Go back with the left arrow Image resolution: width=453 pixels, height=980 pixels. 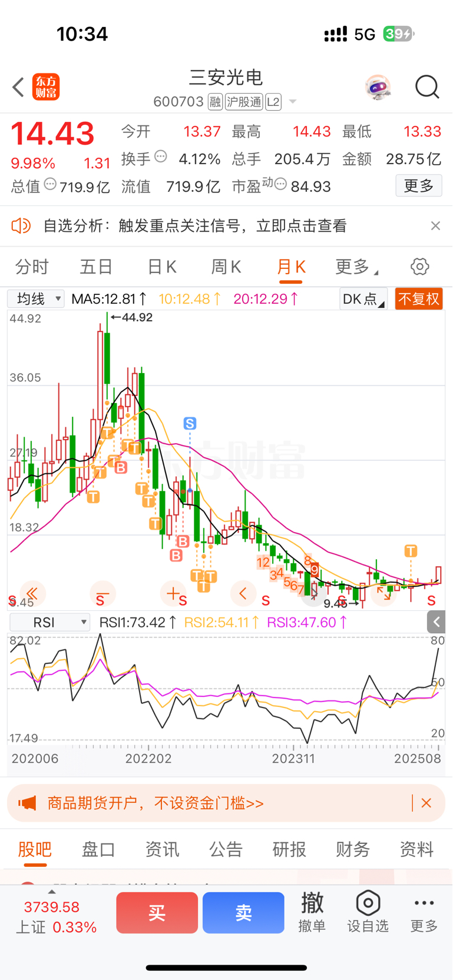(x=18, y=87)
